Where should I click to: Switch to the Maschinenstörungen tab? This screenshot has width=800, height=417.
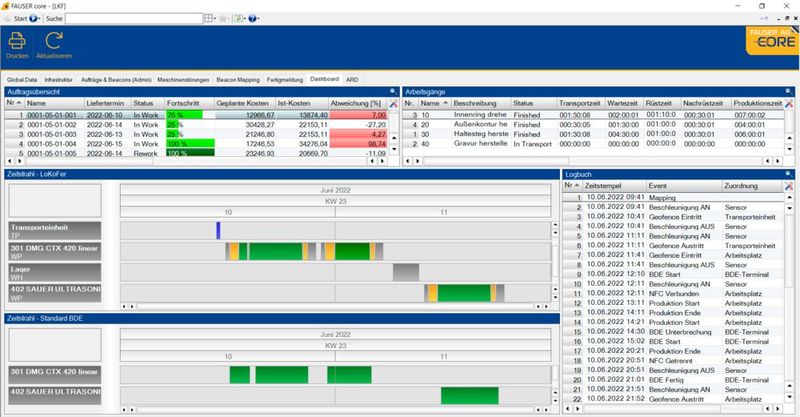pyautogui.click(x=183, y=80)
